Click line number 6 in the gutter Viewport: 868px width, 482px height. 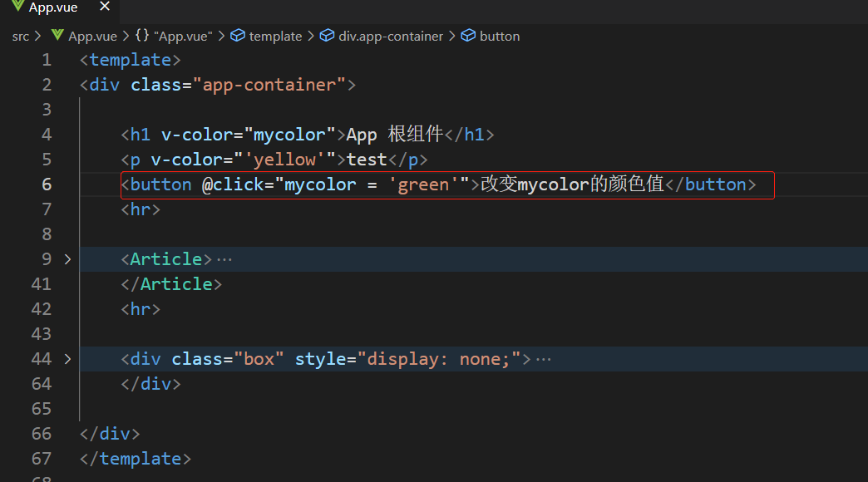tap(47, 184)
